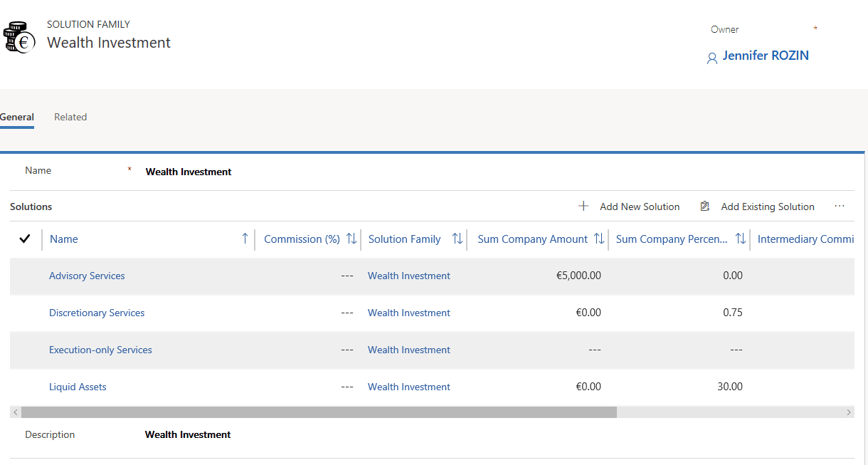This screenshot has width=868, height=465.
Task: Switch to the General tab
Action: (17, 117)
